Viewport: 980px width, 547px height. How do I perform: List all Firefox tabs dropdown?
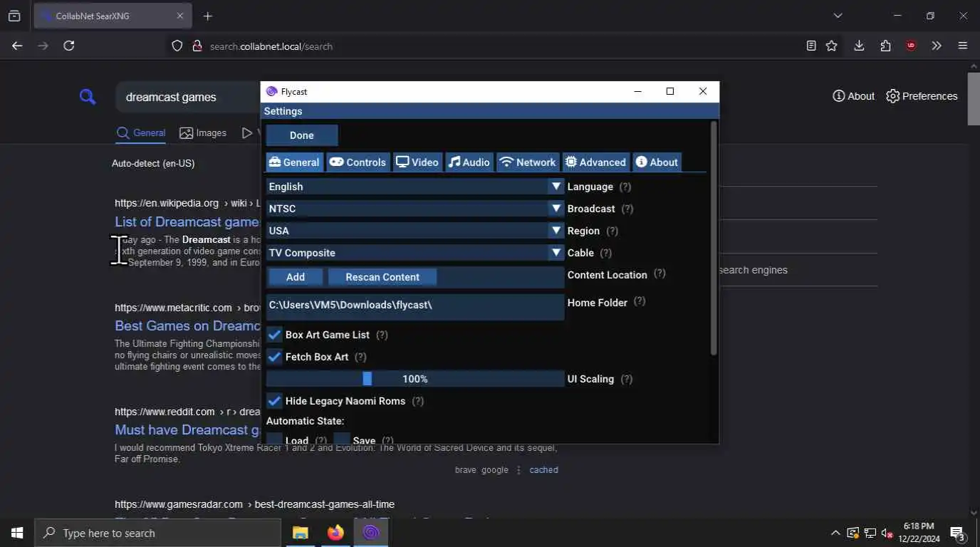point(838,16)
